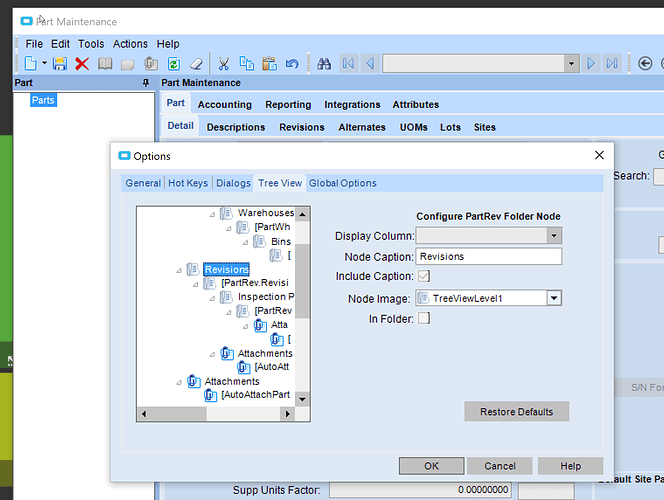Click the binoculars Search icon

click(x=324, y=64)
